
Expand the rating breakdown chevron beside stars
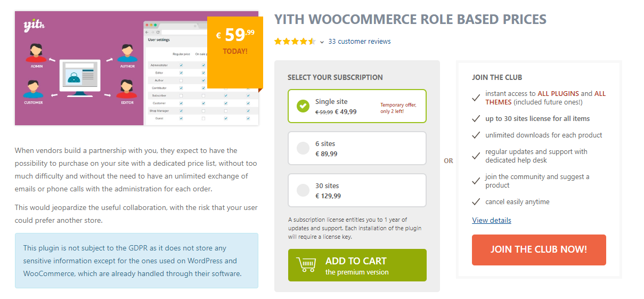(322, 42)
